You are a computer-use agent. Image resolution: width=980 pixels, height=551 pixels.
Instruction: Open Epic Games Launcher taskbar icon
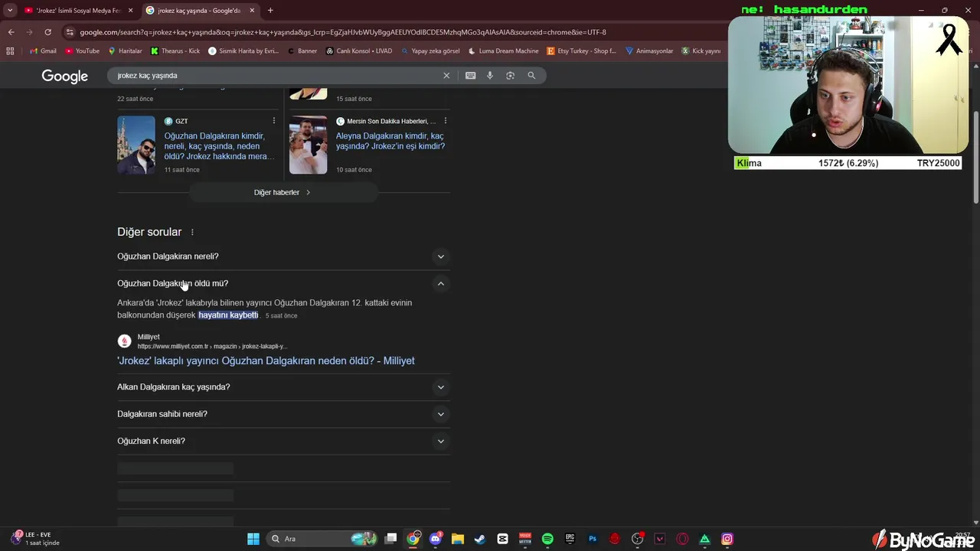click(570, 539)
